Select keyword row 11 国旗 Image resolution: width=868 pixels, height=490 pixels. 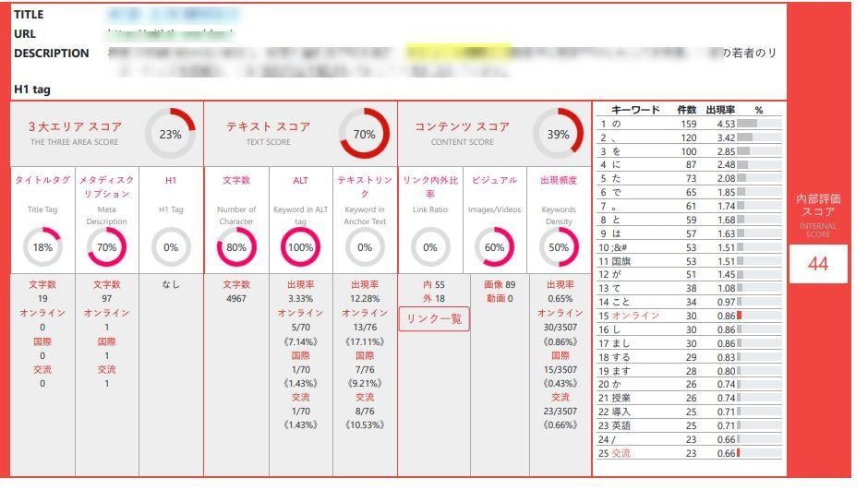click(689, 261)
